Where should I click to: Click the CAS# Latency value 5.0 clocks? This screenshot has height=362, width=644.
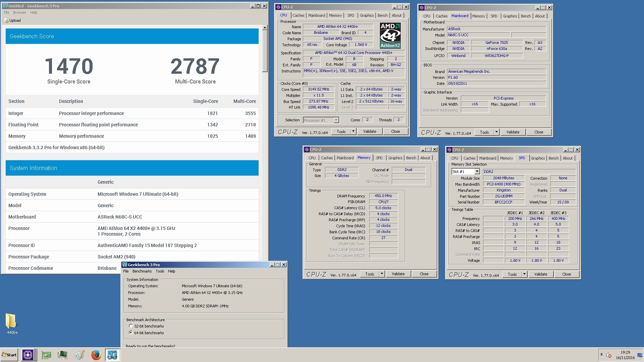pyautogui.click(x=383, y=208)
